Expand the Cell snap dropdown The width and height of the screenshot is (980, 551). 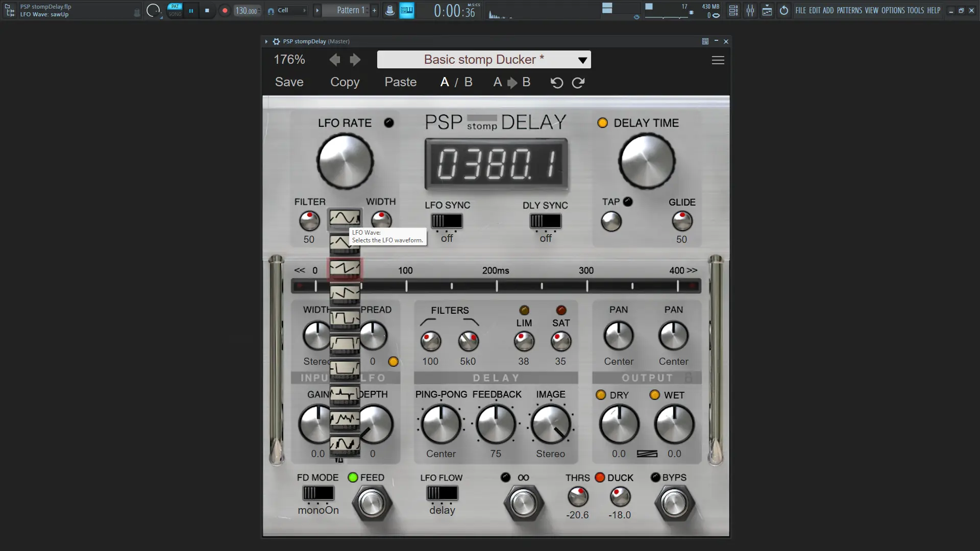pyautogui.click(x=292, y=10)
